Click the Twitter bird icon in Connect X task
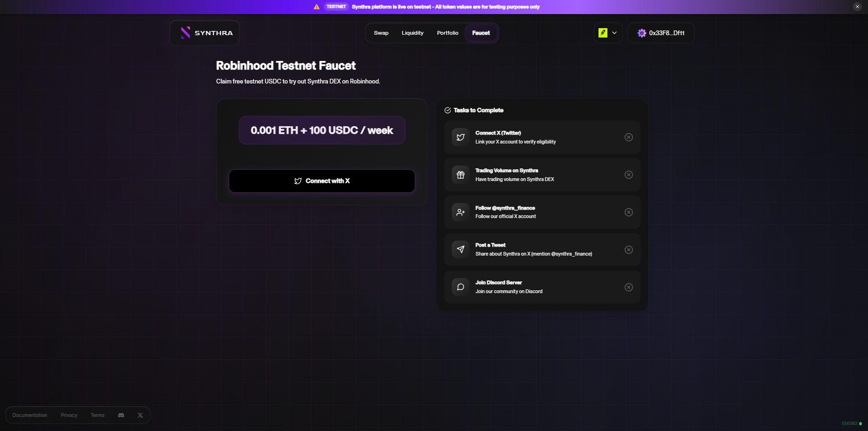 point(460,137)
